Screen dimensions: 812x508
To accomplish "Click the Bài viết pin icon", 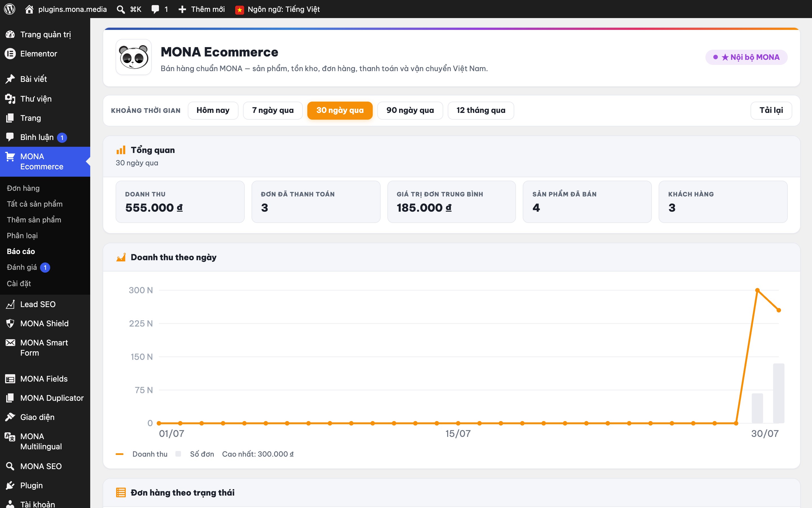I will (x=10, y=79).
